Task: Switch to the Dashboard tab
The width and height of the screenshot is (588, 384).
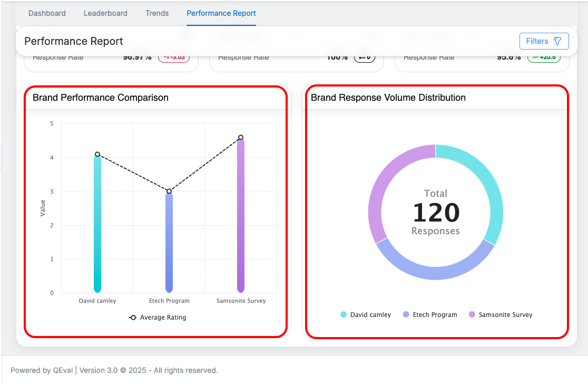Action: (47, 13)
